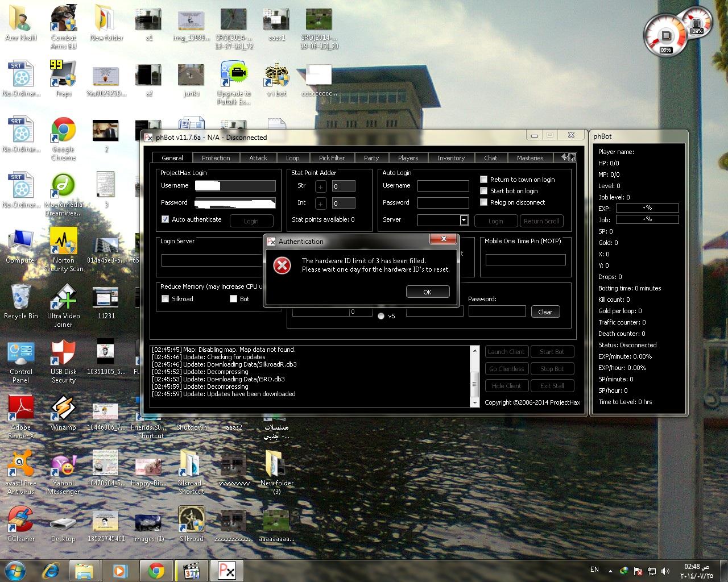Open the Inventory tab
Screen dimensions: 728x582
coord(451,158)
